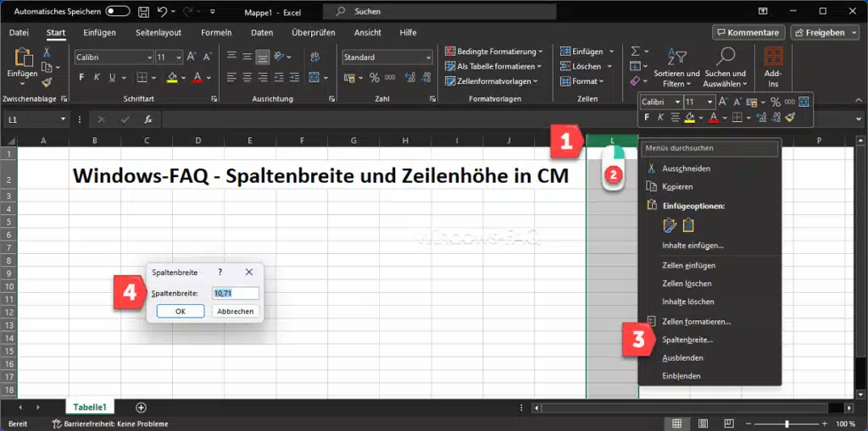Click the increase font size icon in ribbon

tap(192, 57)
